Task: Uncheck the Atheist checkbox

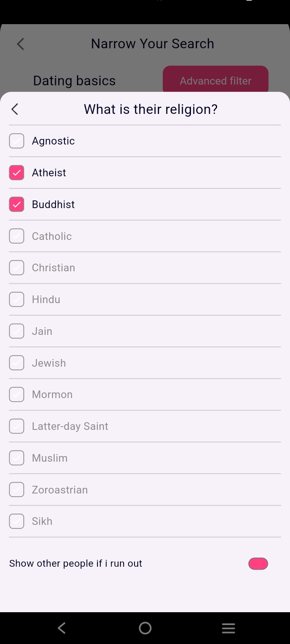Action: pos(17,173)
